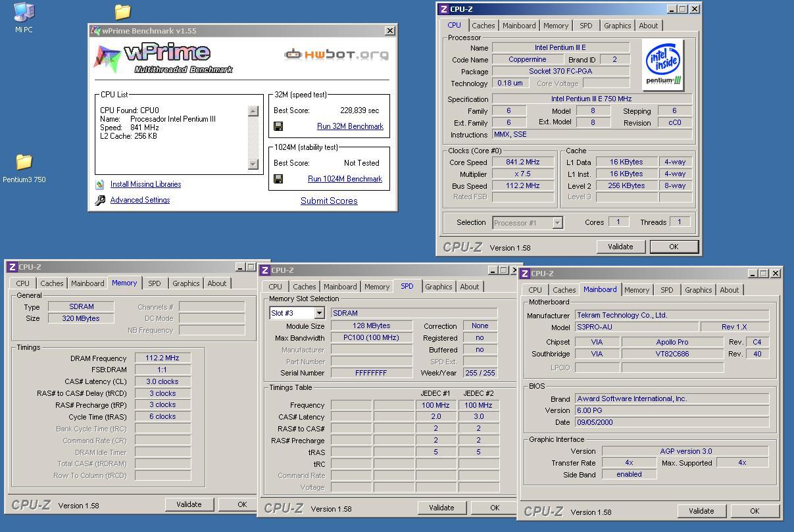Viewport: 794px width, 532px height.
Task: Click the BIOS Date 09/05/2000 field
Action: click(672, 423)
